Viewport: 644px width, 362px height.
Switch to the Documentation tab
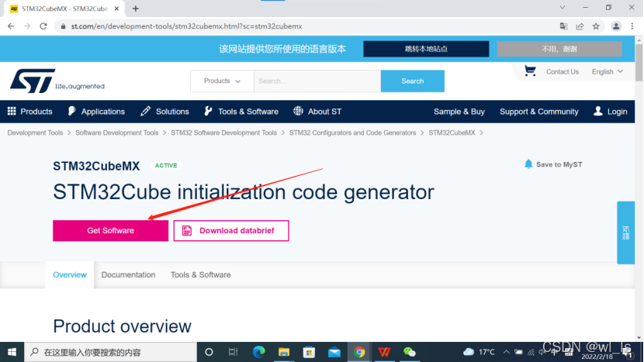pos(128,274)
